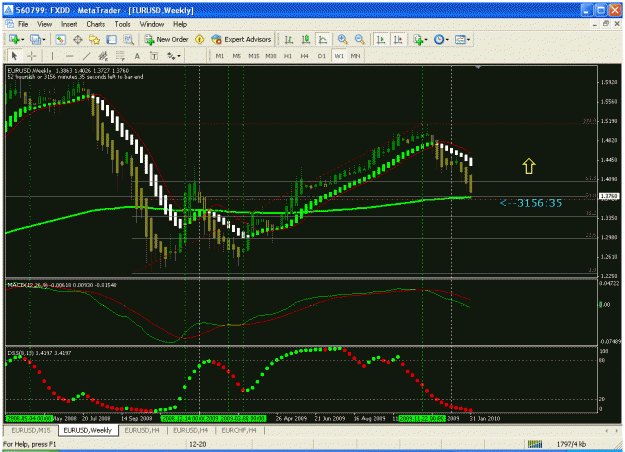Open the Navigator folder-star icon
This screenshot has width=625, height=452.
94,39
